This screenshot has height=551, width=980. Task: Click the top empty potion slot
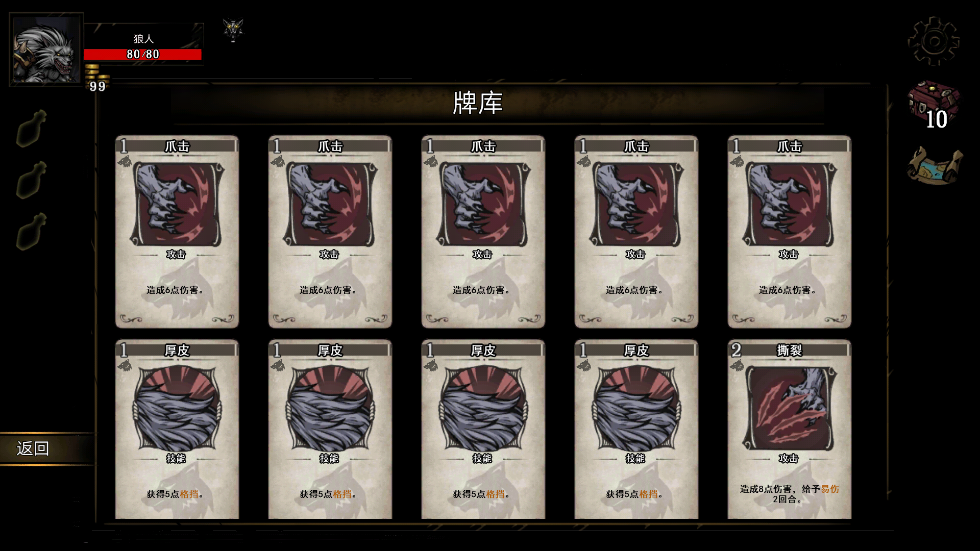pyautogui.click(x=32, y=128)
